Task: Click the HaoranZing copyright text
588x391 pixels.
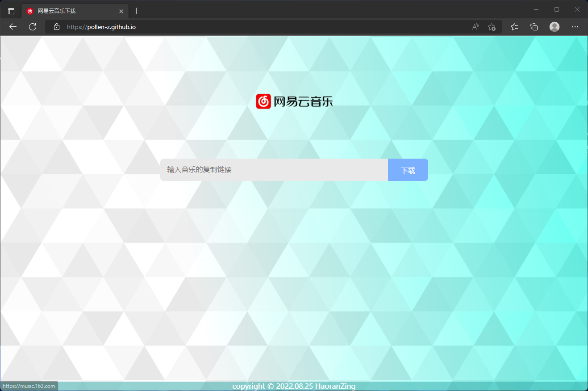Action: 294,386
